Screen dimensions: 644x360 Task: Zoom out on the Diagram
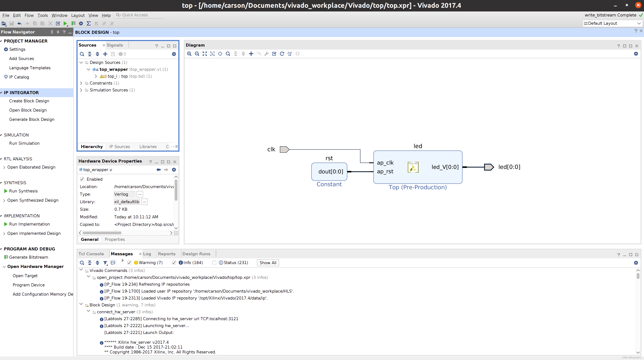(197, 54)
